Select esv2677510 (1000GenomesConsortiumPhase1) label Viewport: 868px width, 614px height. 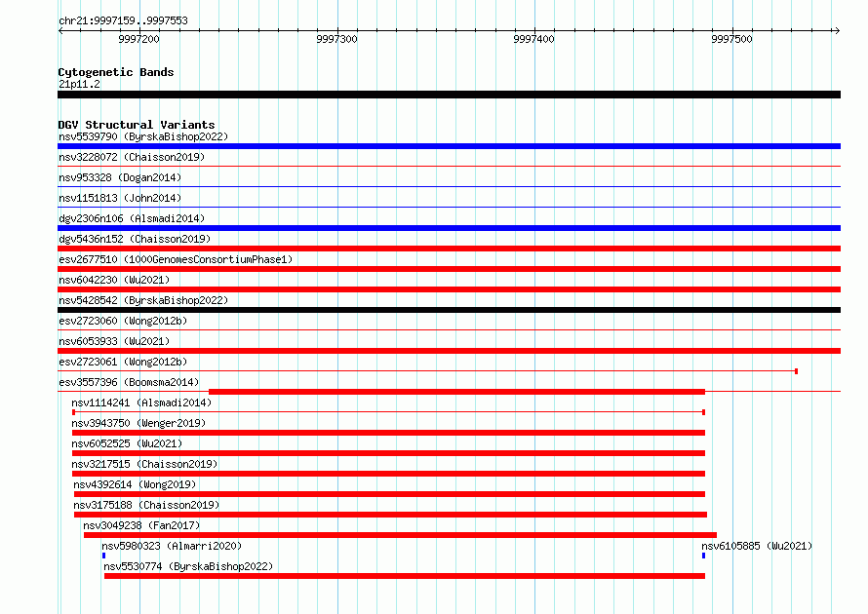coord(176,259)
